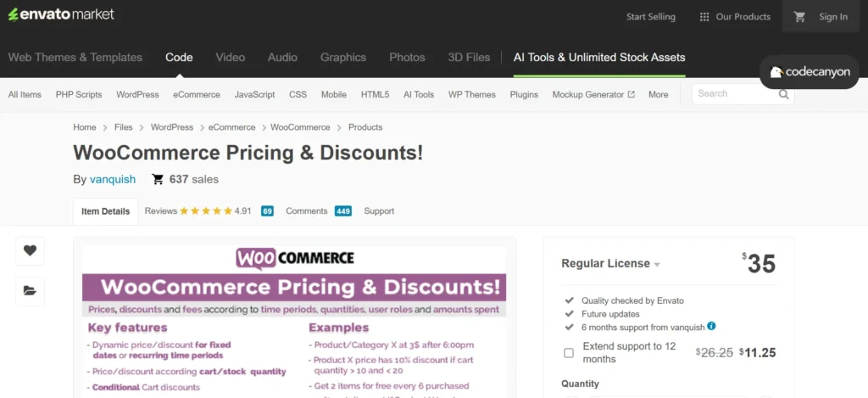
Task: Open the shopping cart icon
Action: pyautogui.click(x=799, y=17)
